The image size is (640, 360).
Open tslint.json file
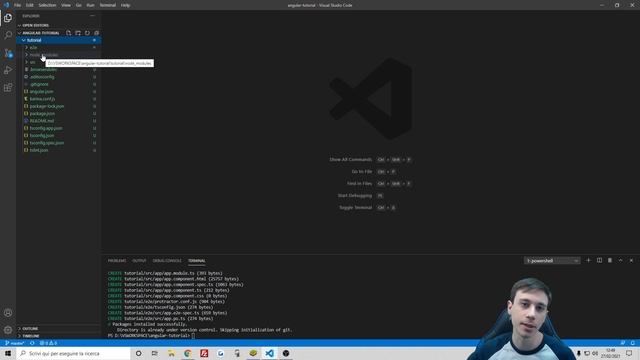[x=59, y=151]
